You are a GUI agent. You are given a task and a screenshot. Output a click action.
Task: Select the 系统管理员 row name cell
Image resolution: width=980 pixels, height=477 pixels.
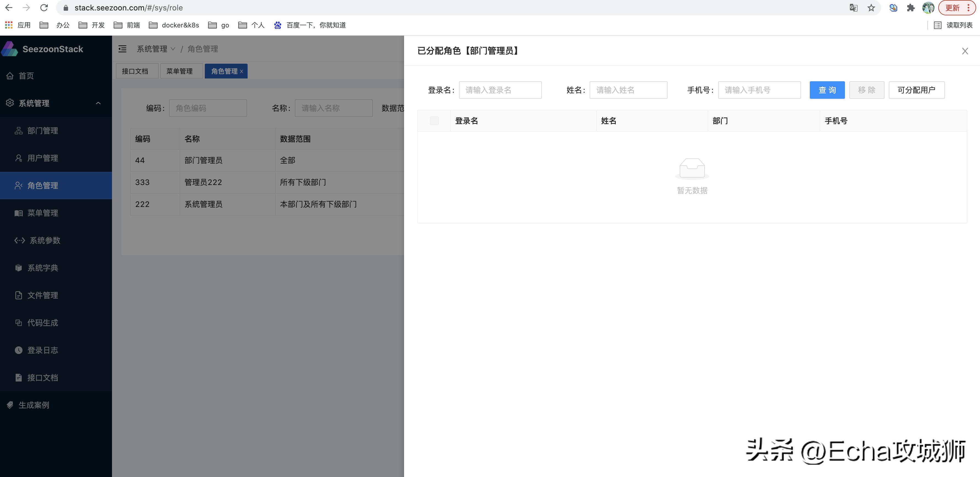click(x=227, y=204)
